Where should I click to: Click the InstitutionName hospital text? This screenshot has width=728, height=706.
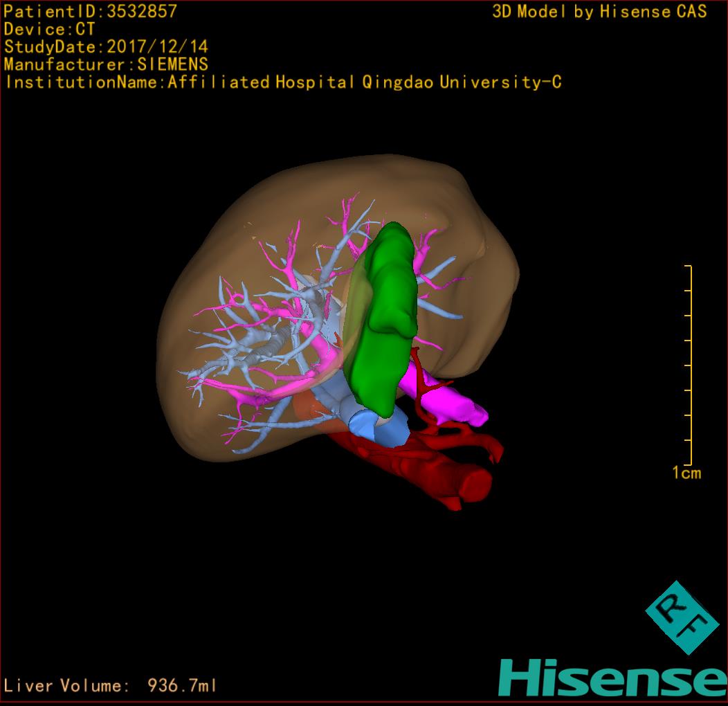[x=283, y=83]
